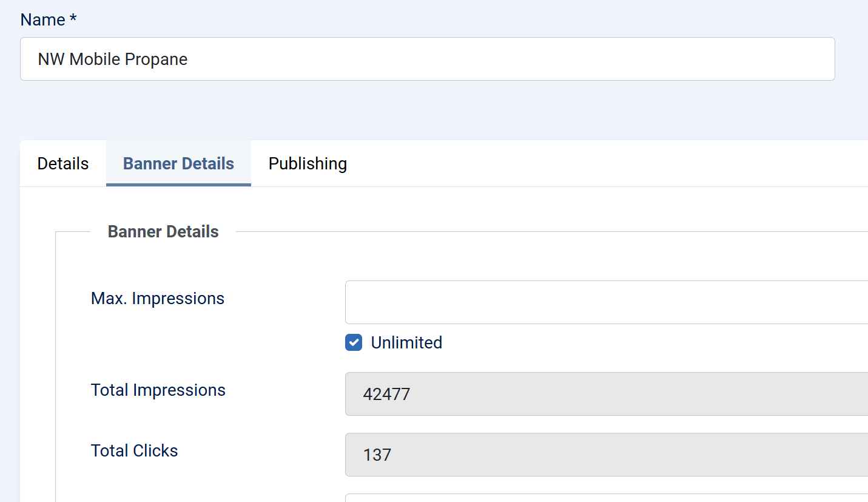Switch to the Publishing tab
This screenshot has width=868, height=502.
tap(308, 164)
